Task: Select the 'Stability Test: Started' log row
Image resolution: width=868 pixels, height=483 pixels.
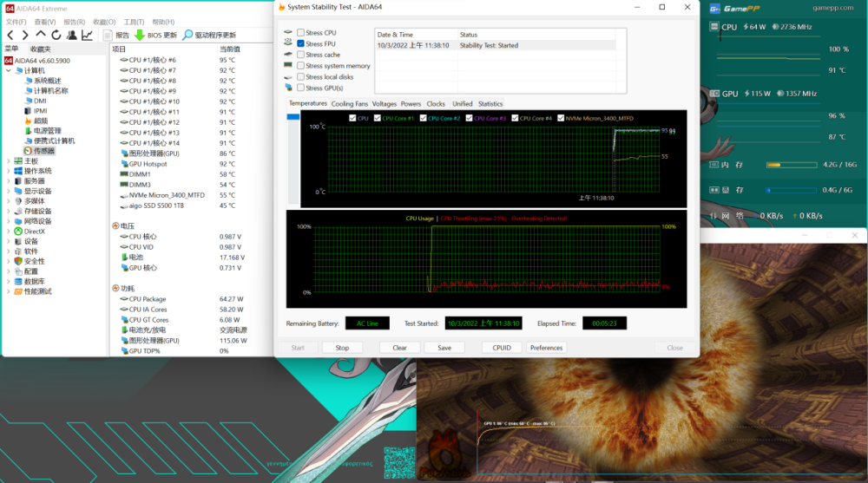Action: coord(496,45)
